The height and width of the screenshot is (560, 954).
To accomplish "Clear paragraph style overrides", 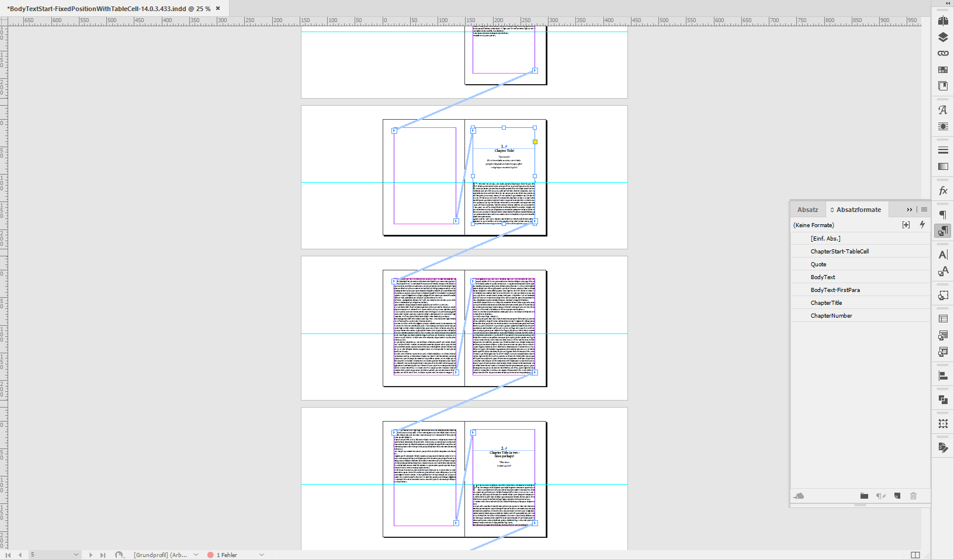I will pos(881,496).
